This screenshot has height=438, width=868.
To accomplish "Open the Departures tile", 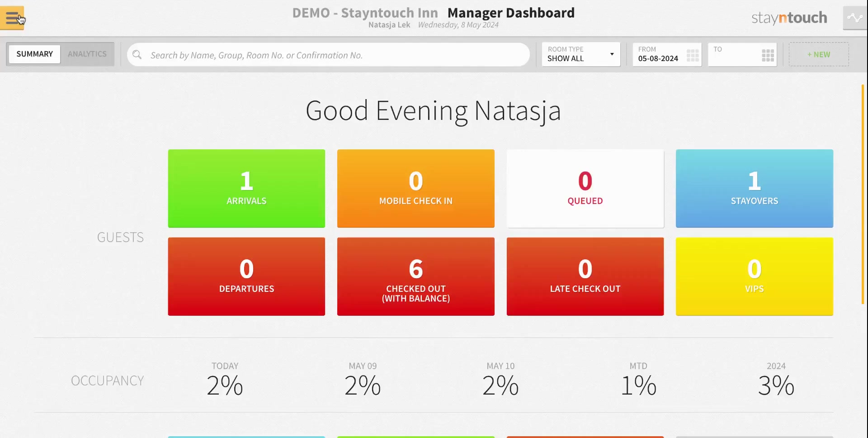I will pyautogui.click(x=246, y=276).
